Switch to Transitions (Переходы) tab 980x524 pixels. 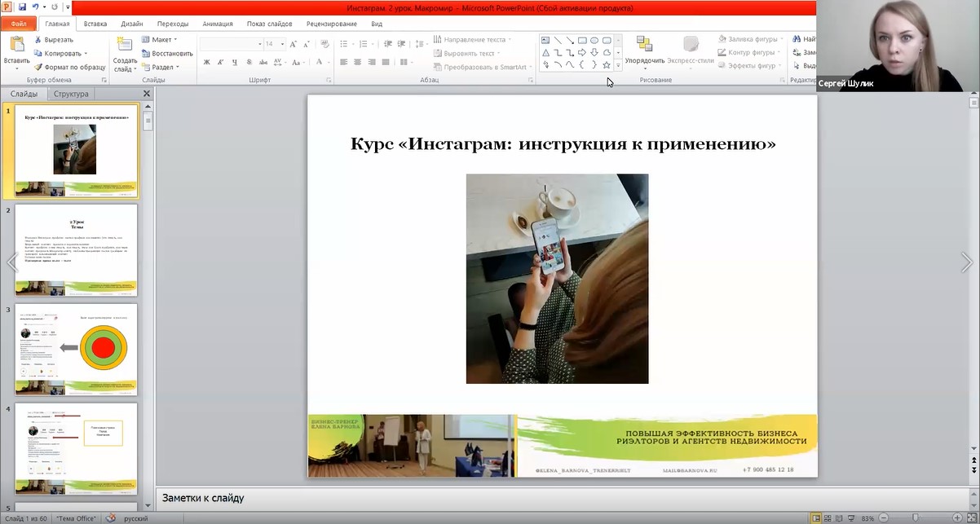point(173,24)
